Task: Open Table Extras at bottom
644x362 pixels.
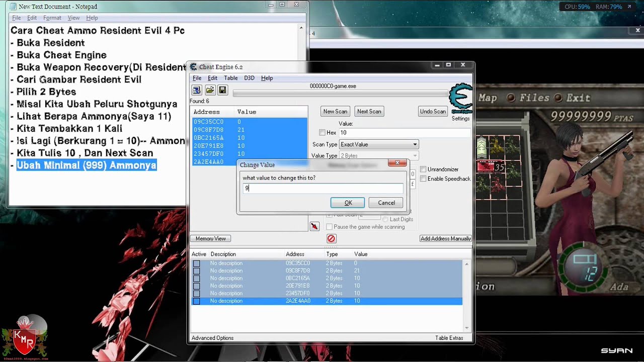Action: click(x=449, y=338)
